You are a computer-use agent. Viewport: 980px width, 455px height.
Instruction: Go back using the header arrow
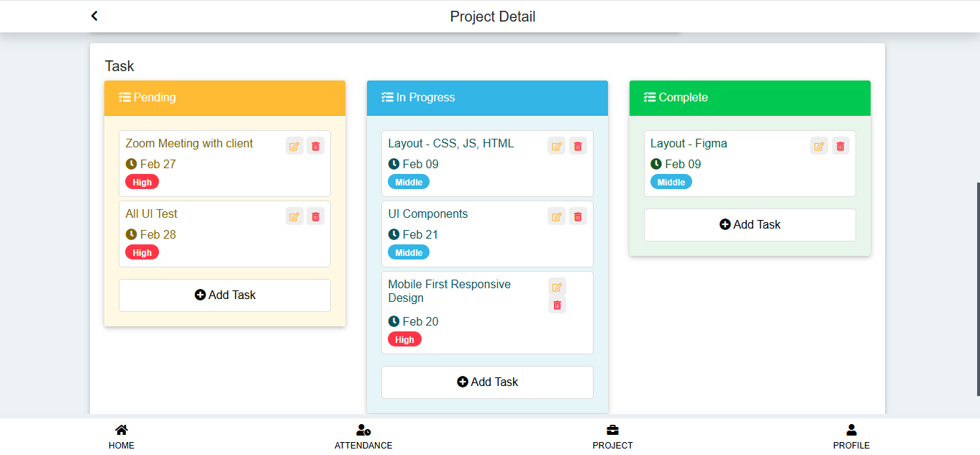[x=94, y=16]
